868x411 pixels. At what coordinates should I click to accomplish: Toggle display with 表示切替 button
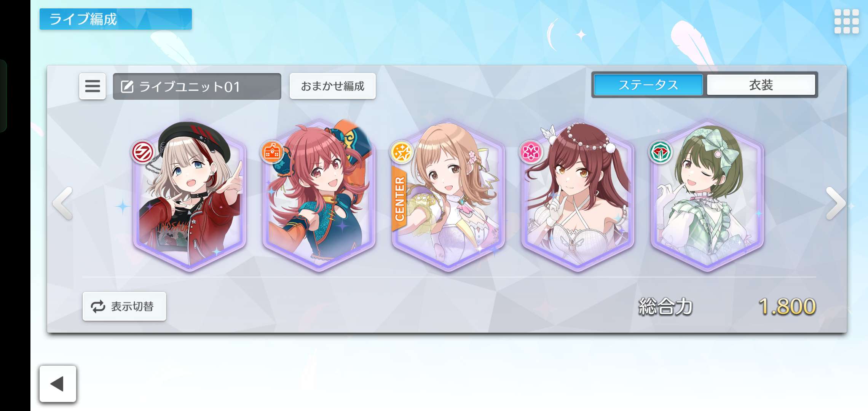coord(124,306)
